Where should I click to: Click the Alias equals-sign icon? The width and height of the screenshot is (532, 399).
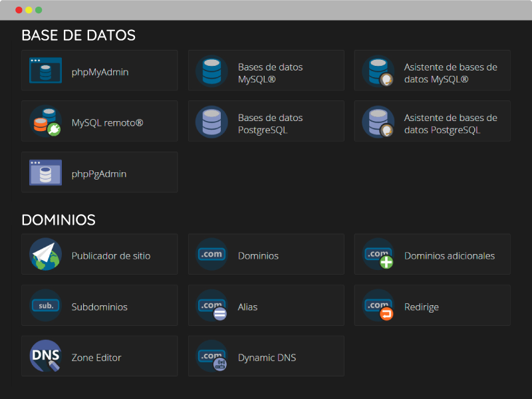[211, 305]
